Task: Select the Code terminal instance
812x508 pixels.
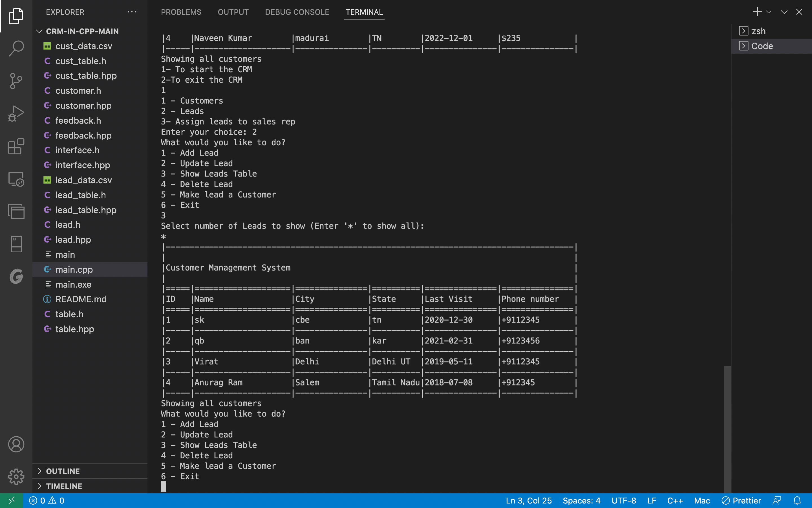Action: point(771,46)
